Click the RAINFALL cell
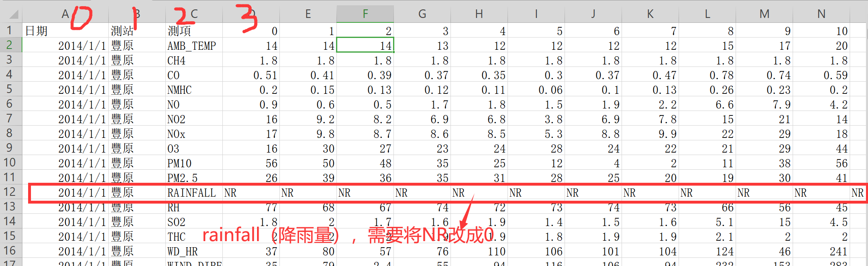868x266 pixels. [194, 192]
